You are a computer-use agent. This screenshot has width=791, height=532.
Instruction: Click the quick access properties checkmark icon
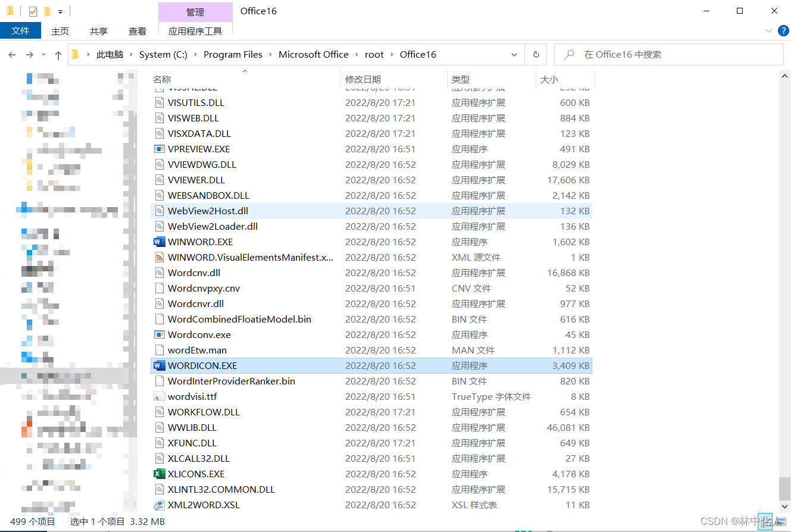pos(33,11)
